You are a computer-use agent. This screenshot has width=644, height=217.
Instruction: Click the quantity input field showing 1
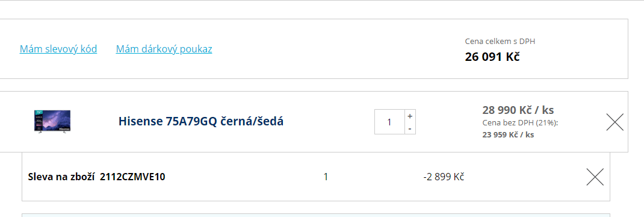390,122
